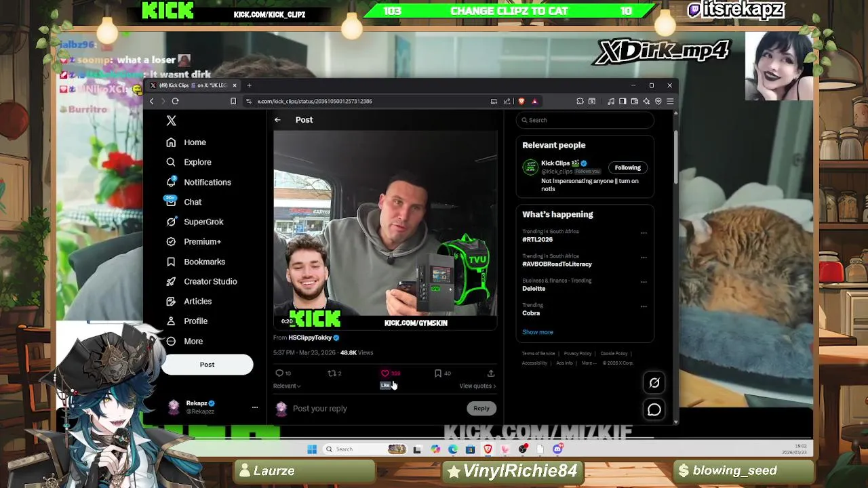Open Relevant sort dropdown

tap(287, 386)
